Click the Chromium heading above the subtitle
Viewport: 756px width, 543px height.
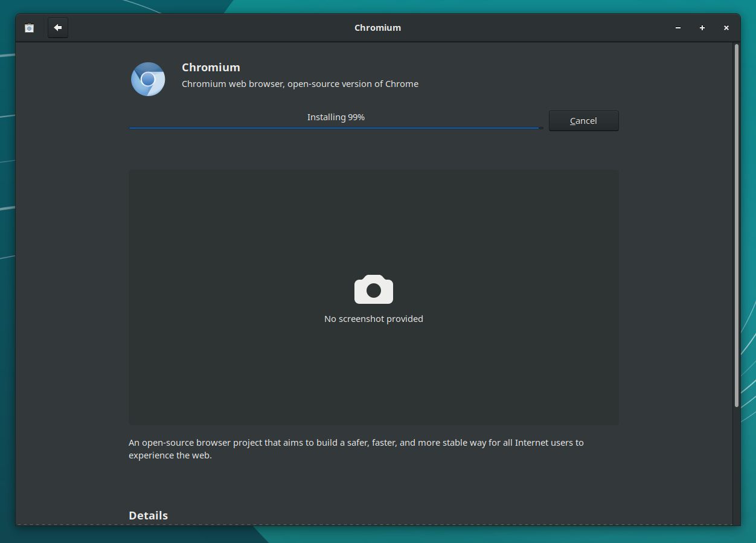[x=211, y=67]
